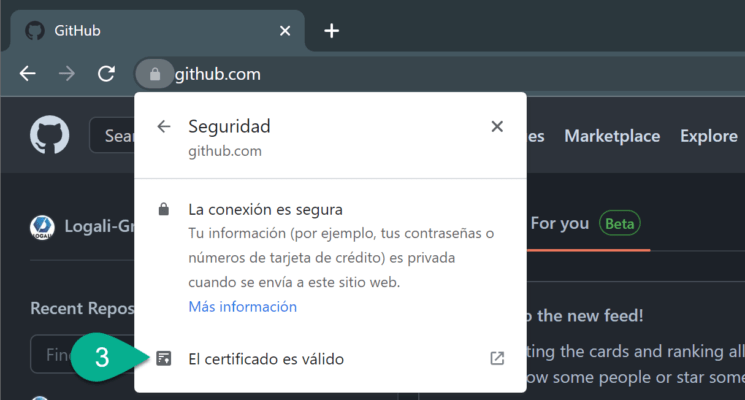Close the Seguridad popup
This screenshot has height=400, width=745.
(x=497, y=127)
